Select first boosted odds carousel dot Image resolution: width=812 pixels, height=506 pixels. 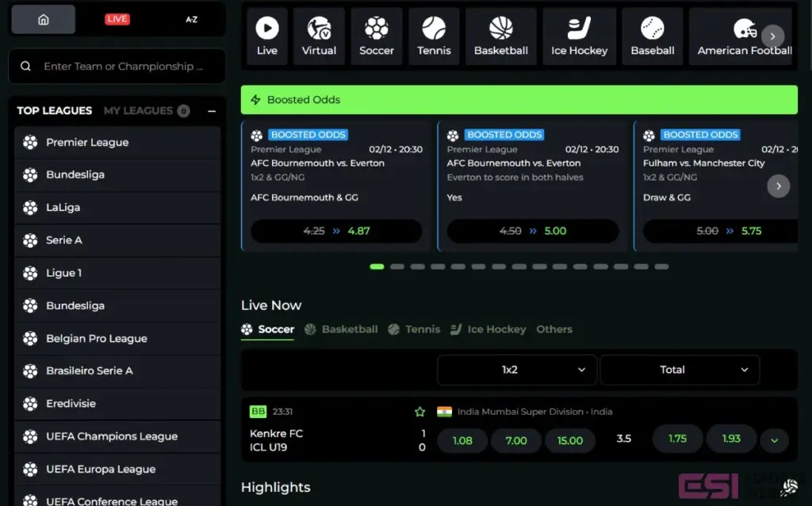[x=377, y=266]
